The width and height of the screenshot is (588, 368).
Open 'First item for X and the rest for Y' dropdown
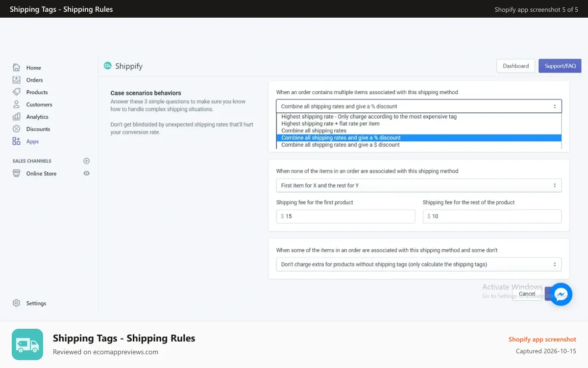tap(419, 185)
